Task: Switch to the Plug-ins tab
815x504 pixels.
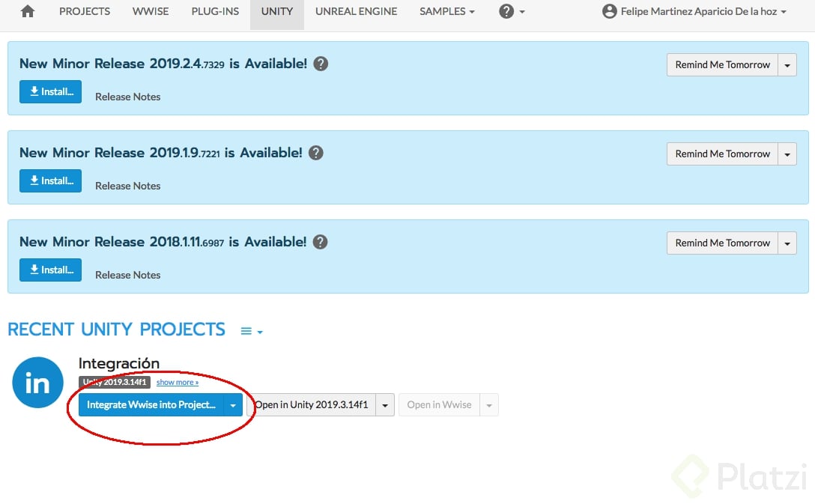Action: tap(215, 11)
